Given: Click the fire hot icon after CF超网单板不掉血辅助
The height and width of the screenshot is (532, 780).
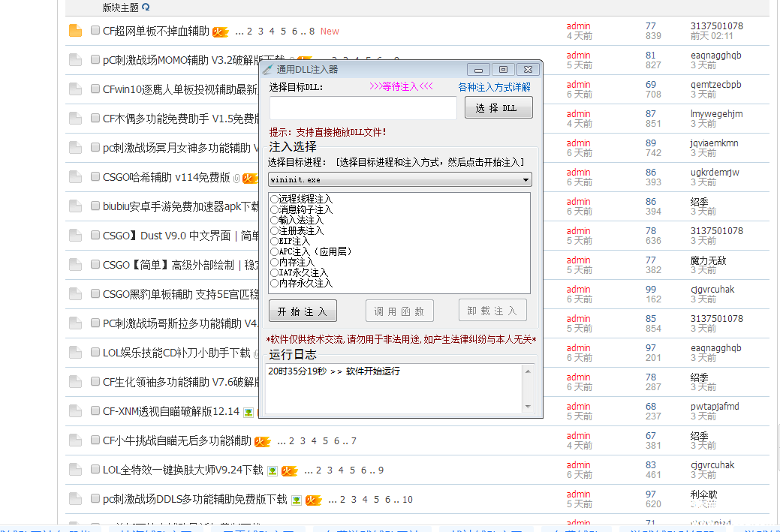Looking at the screenshot, I should pyautogui.click(x=221, y=32).
